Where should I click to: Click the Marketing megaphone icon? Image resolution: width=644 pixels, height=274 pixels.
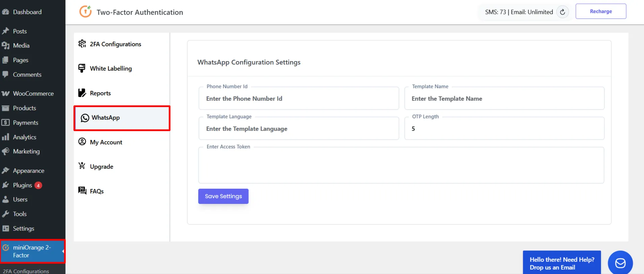5,151
